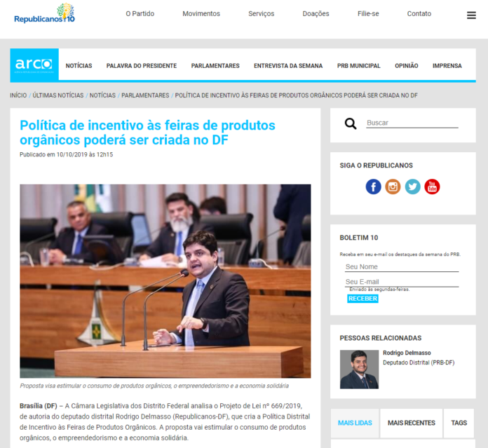Screen dimensions: 488x448
Task: Click the Seu E-mail field
Action: point(402,282)
